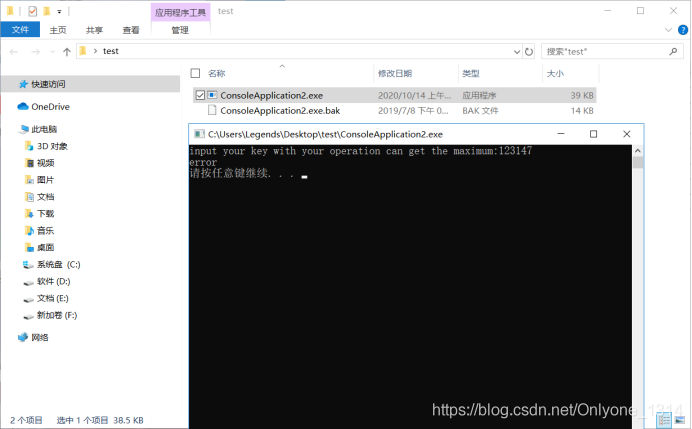The height and width of the screenshot is (429, 692).
Task: Open the 视频 folder
Action: (45, 163)
